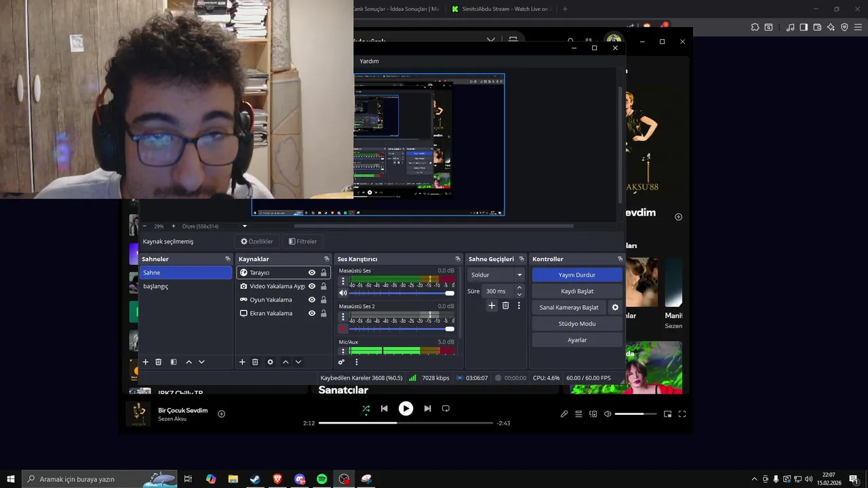
Task: Undock the Kaynaklar panel
Action: coord(326,259)
